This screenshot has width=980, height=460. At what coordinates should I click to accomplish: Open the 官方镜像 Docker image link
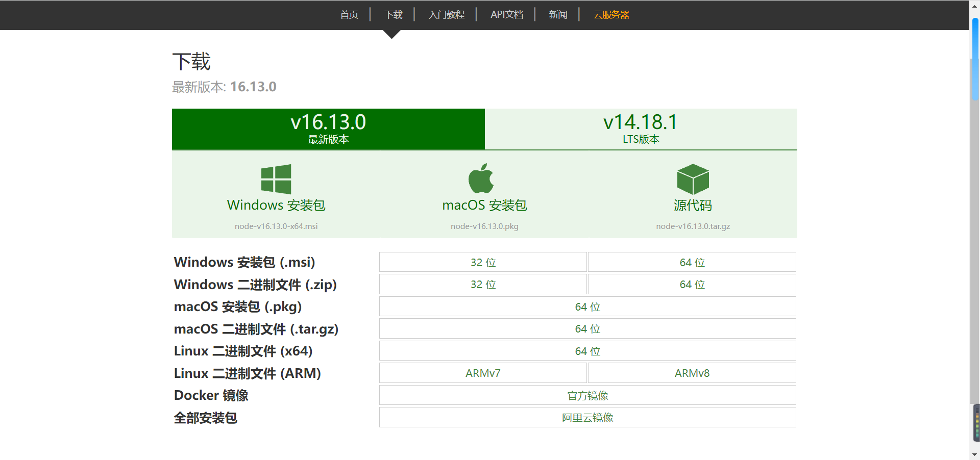[587, 395]
